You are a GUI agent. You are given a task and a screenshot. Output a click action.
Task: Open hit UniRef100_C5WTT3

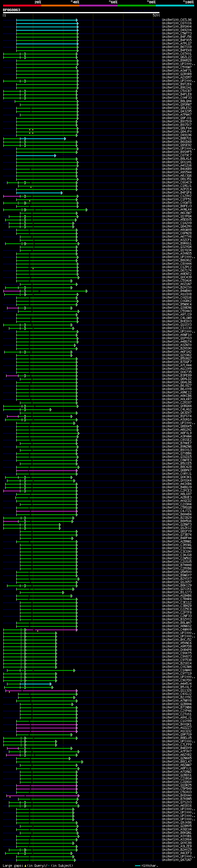(x=177, y=33)
